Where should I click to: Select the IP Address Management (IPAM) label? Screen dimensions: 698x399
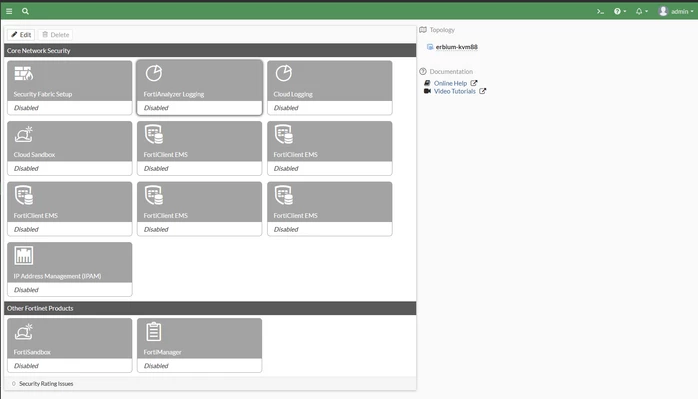click(57, 277)
